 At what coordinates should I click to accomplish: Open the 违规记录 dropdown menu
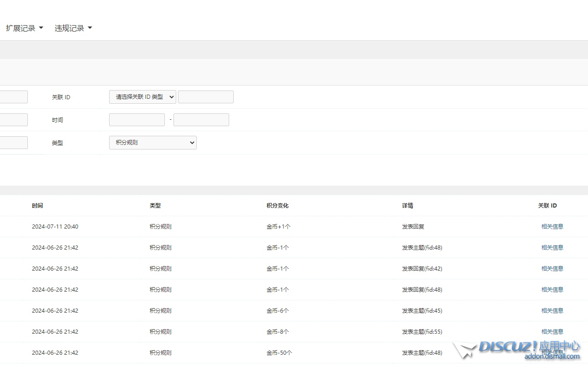click(73, 28)
